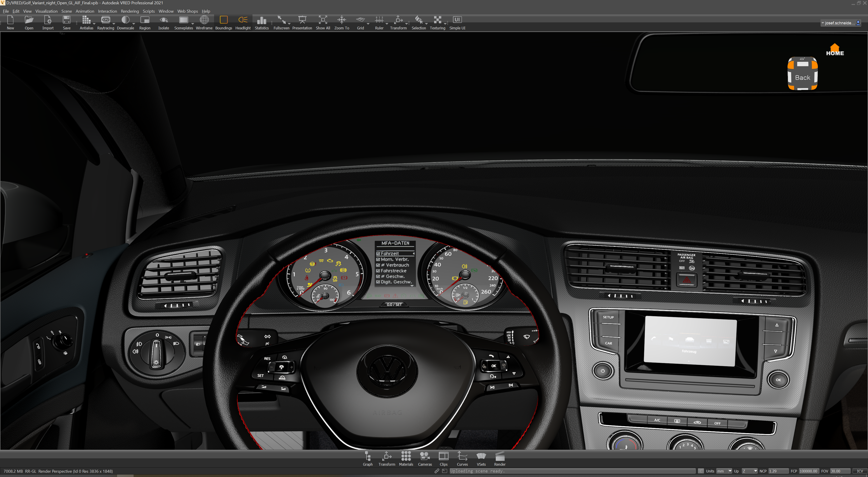Open the Rendering menu
This screenshot has height=477, width=868.
[x=129, y=11]
